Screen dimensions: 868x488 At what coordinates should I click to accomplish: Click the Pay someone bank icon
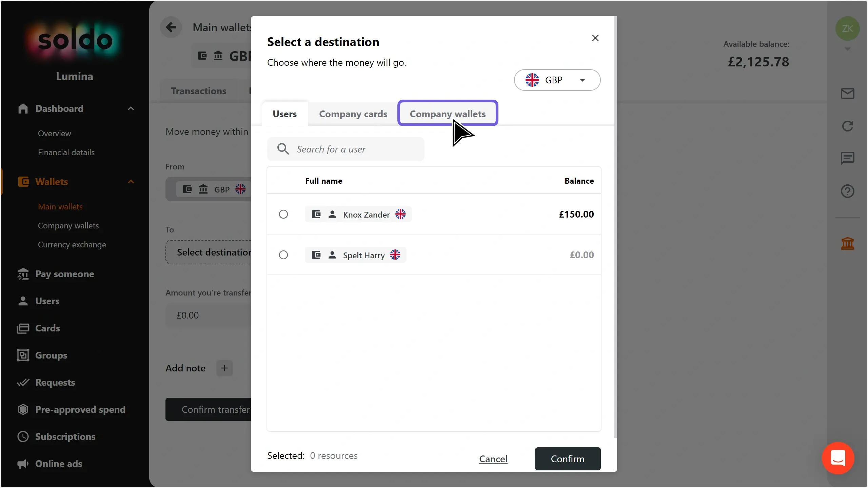(x=23, y=274)
